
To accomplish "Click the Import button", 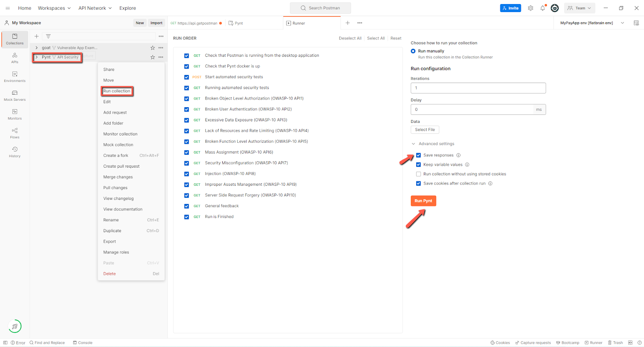I will (x=157, y=23).
